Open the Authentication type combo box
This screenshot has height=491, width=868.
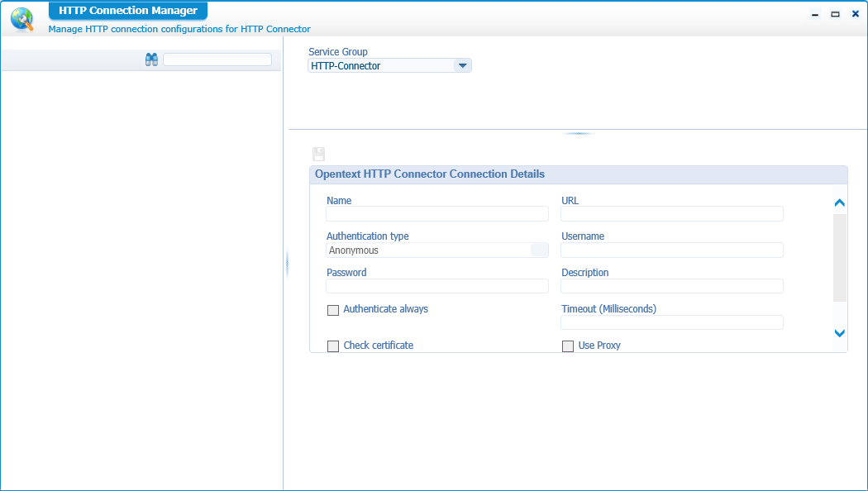(x=437, y=250)
